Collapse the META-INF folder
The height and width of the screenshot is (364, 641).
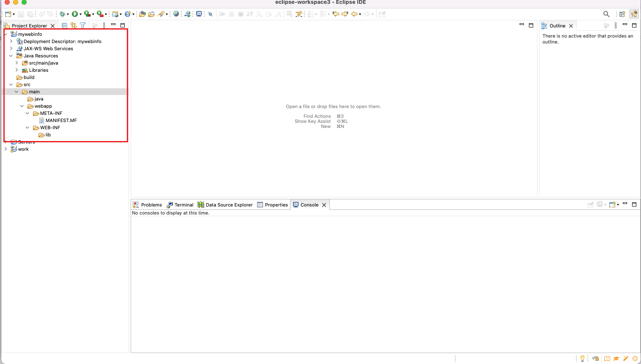pos(27,113)
